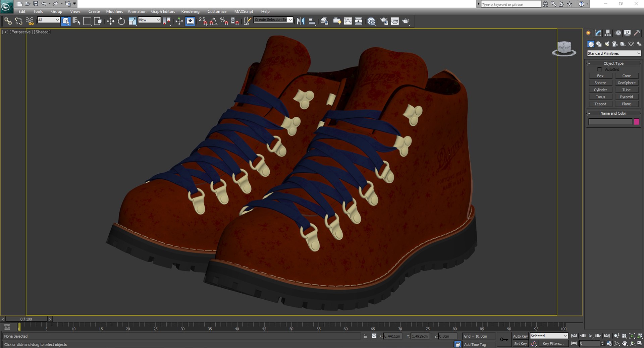Select the Cameras category icon
644x348 pixels.
615,44
